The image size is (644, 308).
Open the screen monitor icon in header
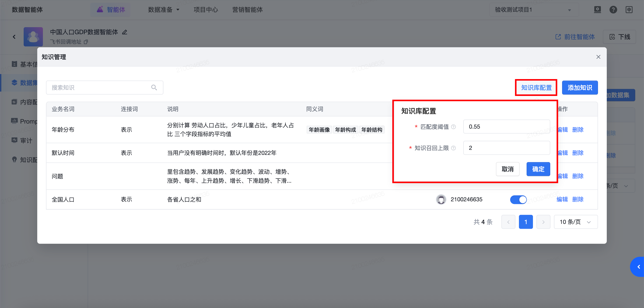tap(598, 10)
